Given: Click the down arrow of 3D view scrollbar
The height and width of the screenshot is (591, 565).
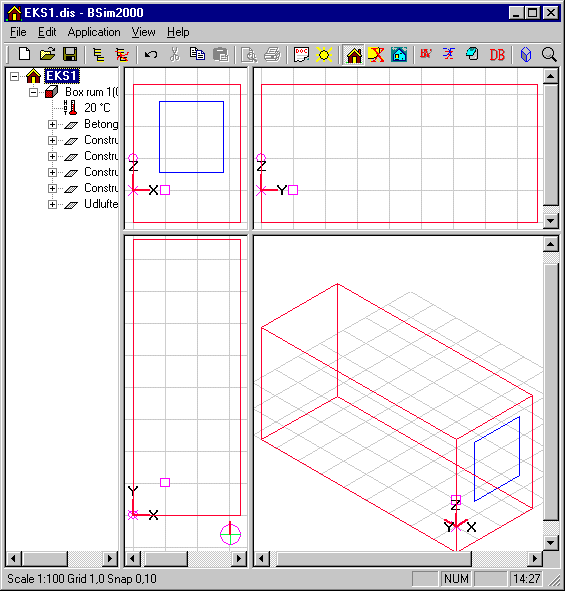Looking at the screenshot, I should (550, 543).
